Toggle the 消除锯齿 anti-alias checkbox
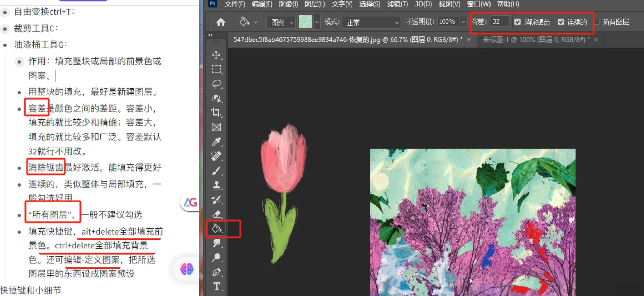644x296 pixels. [x=517, y=22]
